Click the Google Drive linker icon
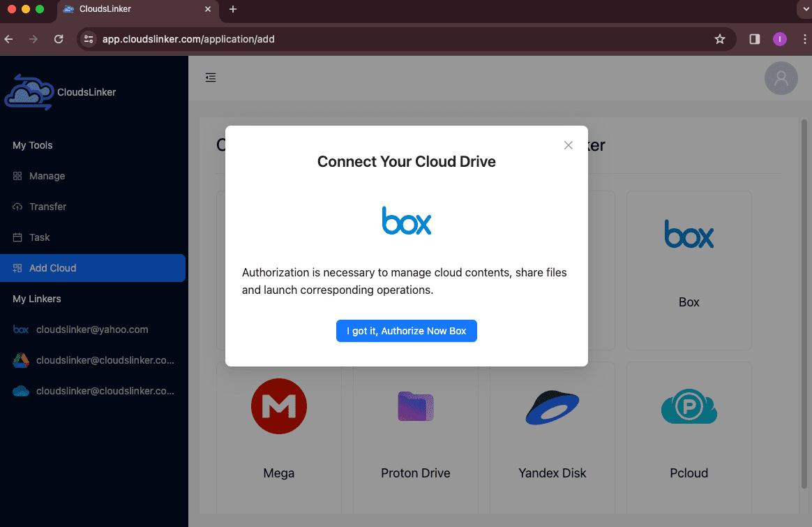 (21, 360)
